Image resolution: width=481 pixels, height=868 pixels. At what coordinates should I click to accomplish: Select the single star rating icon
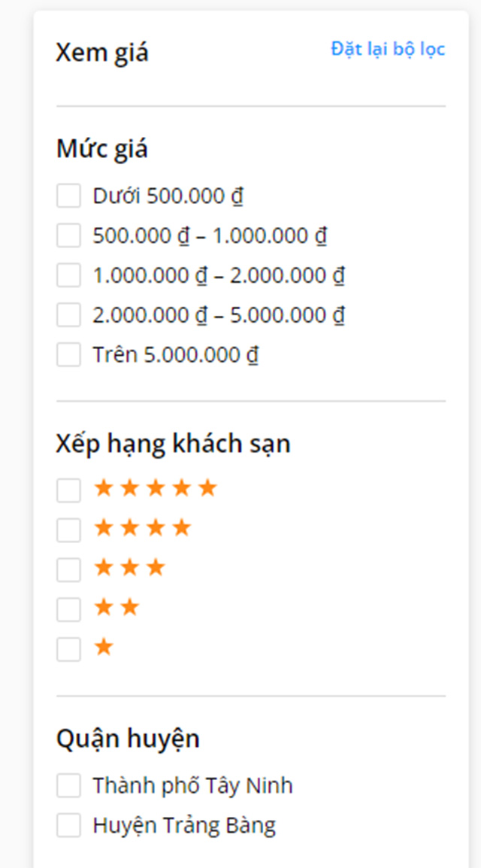(104, 648)
